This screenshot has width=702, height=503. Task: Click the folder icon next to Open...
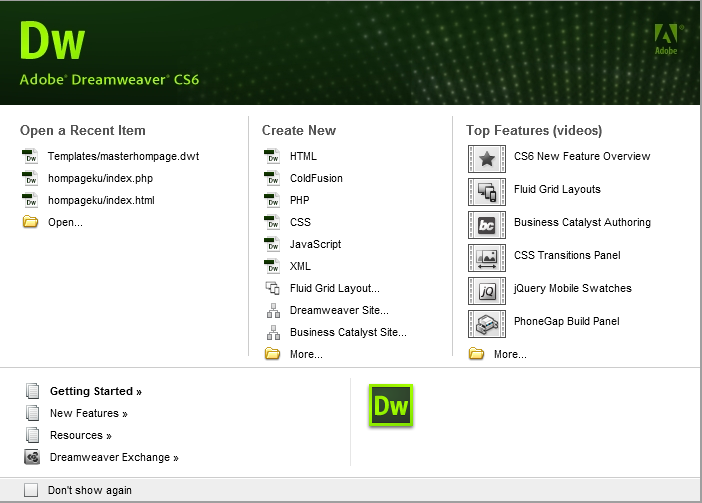(x=30, y=222)
